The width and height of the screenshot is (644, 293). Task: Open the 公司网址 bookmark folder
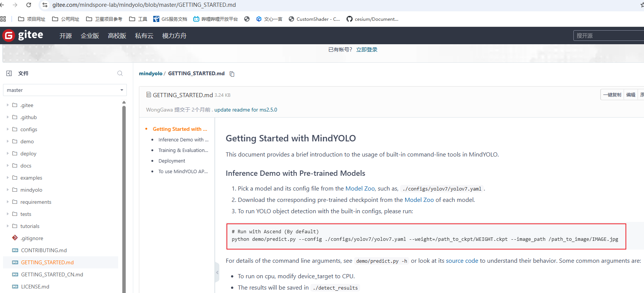pos(66,19)
